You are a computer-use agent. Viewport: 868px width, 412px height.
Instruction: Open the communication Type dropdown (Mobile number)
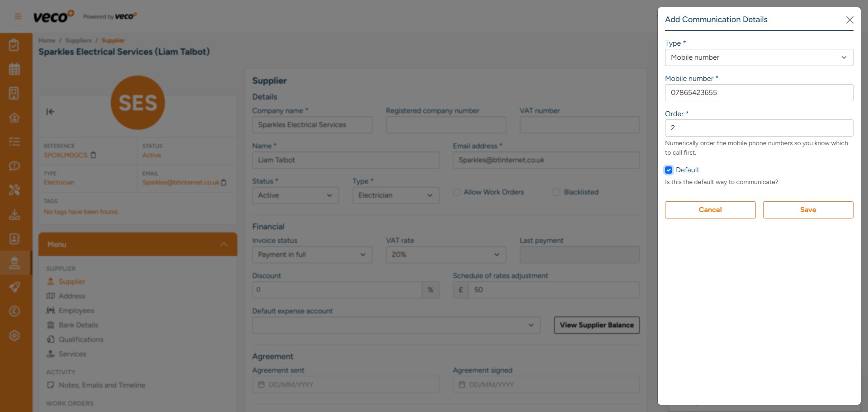coord(759,57)
